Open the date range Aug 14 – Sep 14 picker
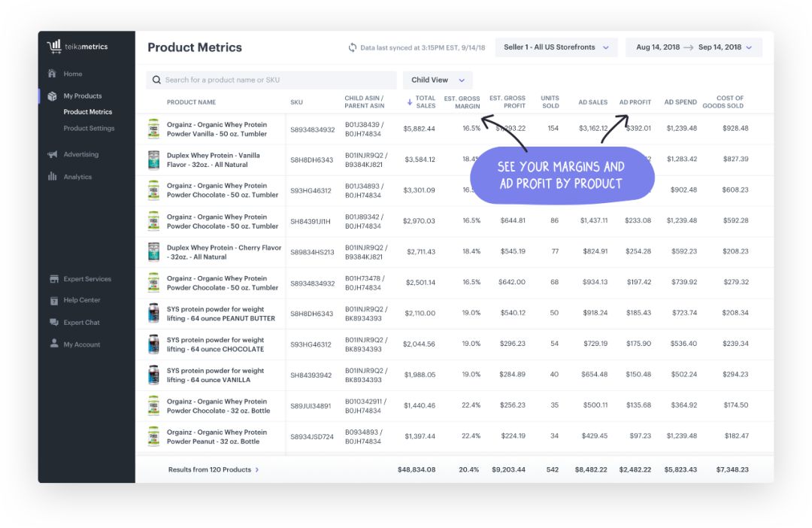 [x=694, y=47]
